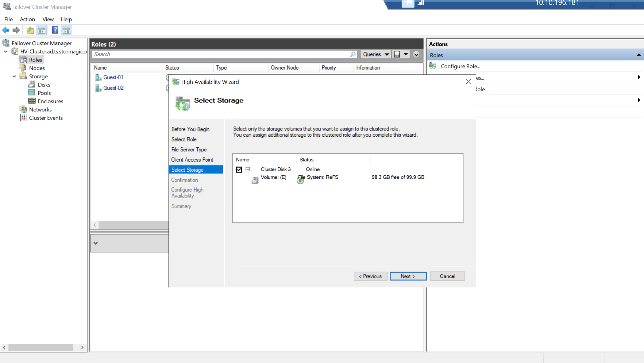Click Configure Role action link
The image size is (644, 363).
pyautogui.click(x=460, y=66)
